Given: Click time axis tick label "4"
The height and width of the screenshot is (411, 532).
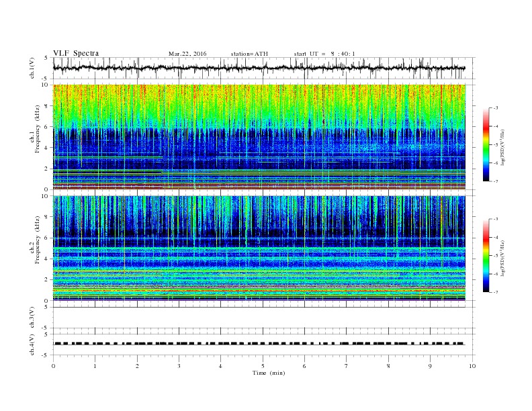Looking at the screenshot, I should [220, 366].
